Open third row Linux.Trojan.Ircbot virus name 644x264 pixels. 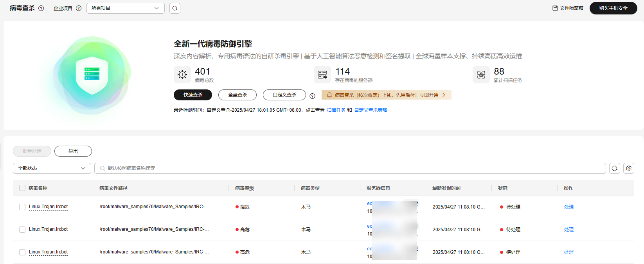click(x=49, y=252)
